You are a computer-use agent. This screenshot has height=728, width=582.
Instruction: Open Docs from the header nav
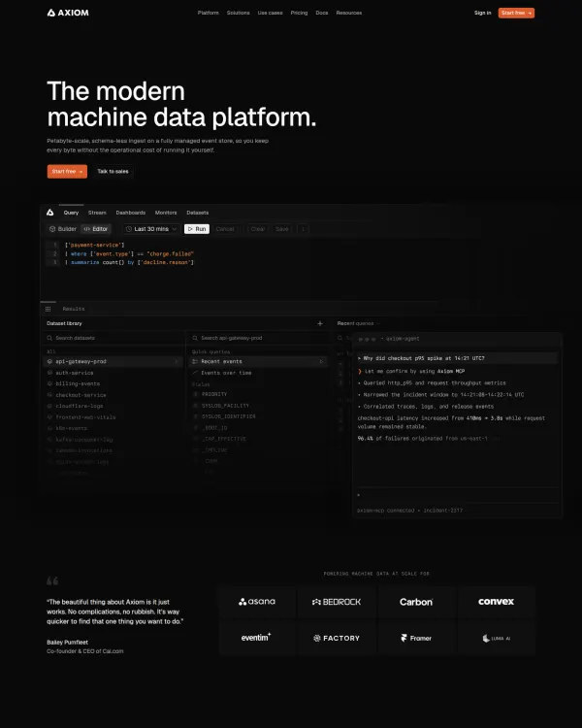[x=322, y=13]
